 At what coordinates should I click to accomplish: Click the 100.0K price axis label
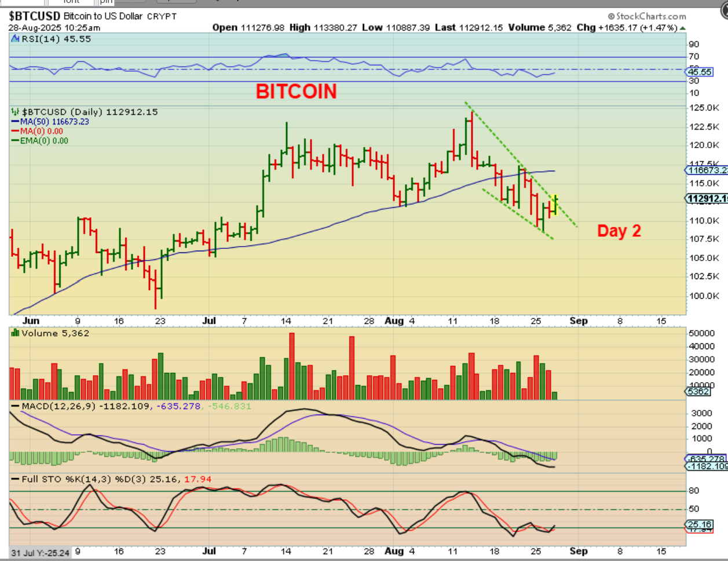(704, 295)
